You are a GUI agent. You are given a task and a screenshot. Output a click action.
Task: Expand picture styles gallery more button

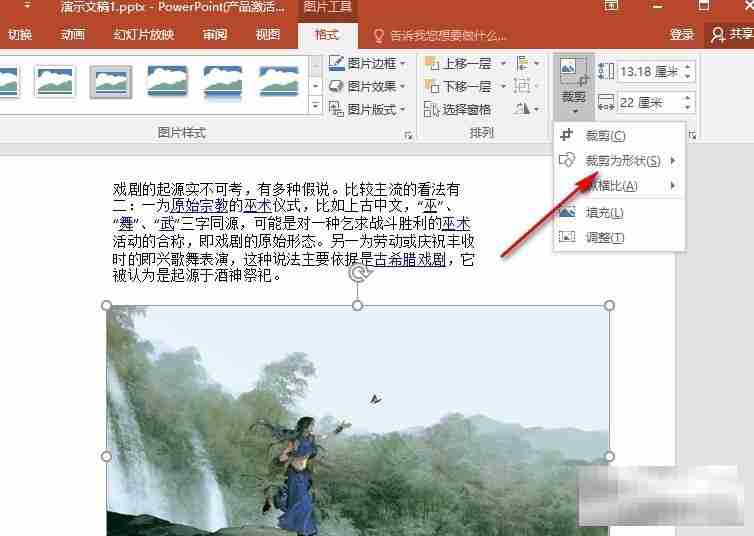[315, 105]
